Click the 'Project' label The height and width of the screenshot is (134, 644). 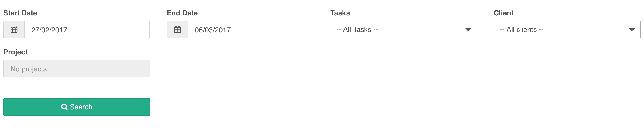(x=15, y=52)
